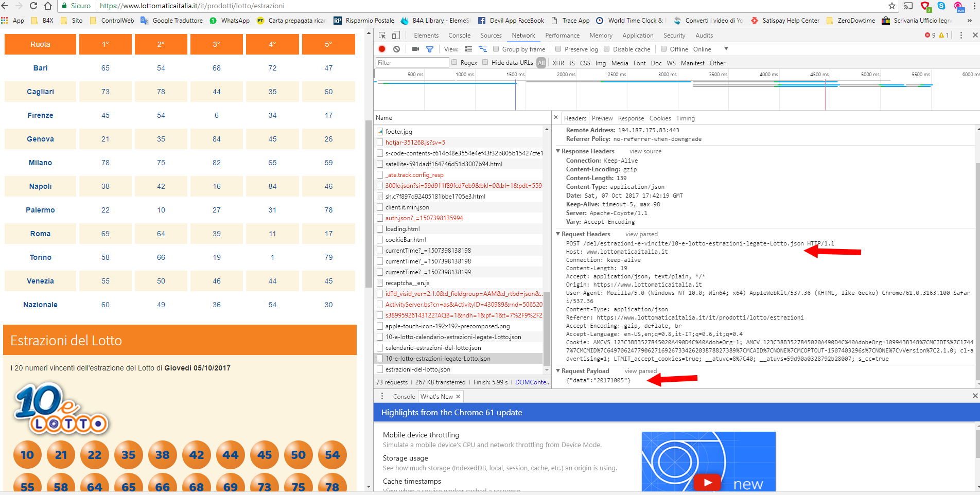This screenshot has width=980, height=495.
Task: Filter requests by JS type
Action: click(572, 63)
